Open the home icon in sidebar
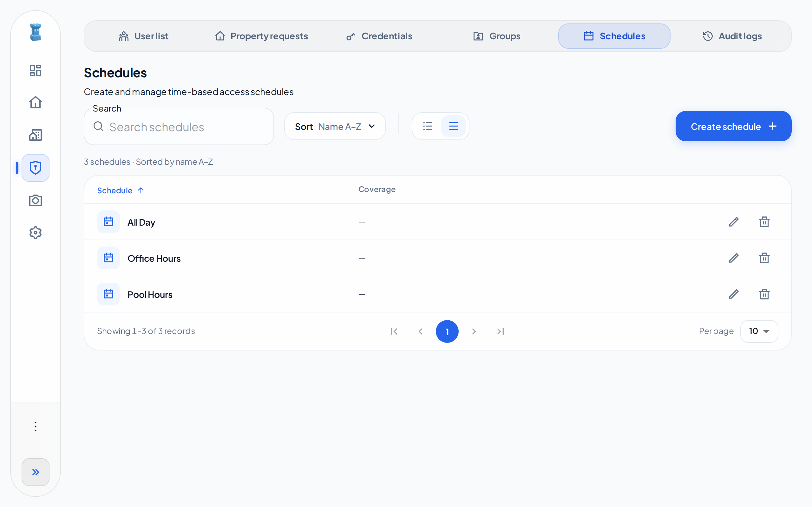Screen dimensions: 812x507 point(35,103)
